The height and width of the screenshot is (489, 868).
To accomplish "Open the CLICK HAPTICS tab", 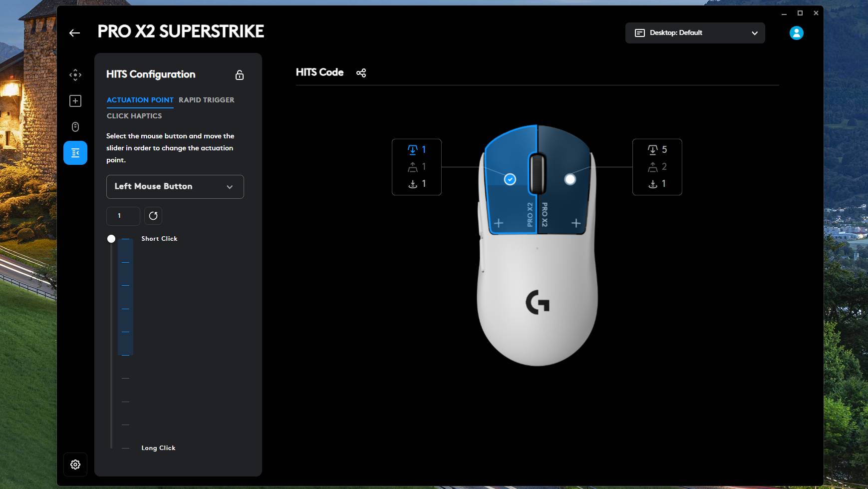I will click(134, 116).
